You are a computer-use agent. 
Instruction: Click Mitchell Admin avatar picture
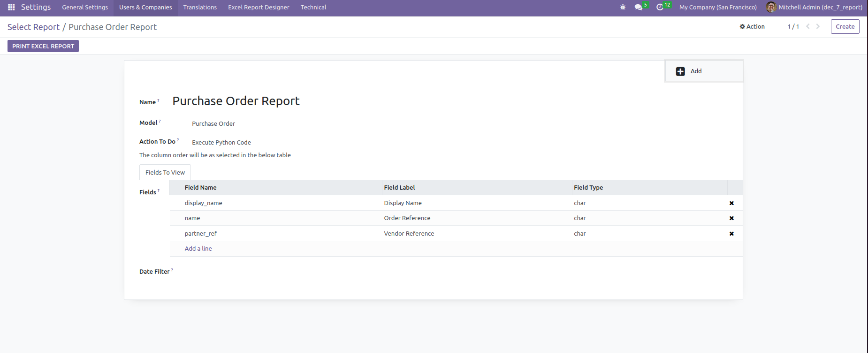[x=770, y=7]
